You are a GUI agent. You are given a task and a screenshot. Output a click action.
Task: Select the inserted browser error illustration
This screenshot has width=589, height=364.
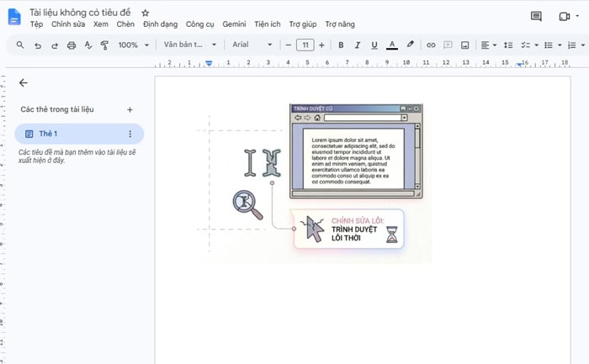tap(315, 182)
